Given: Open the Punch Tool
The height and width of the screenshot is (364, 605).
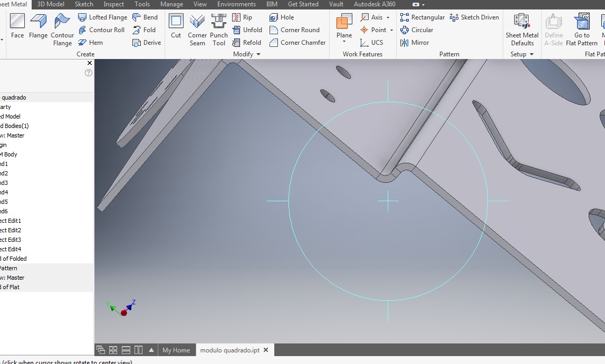Looking at the screenshot, I should tap(218, 29).
